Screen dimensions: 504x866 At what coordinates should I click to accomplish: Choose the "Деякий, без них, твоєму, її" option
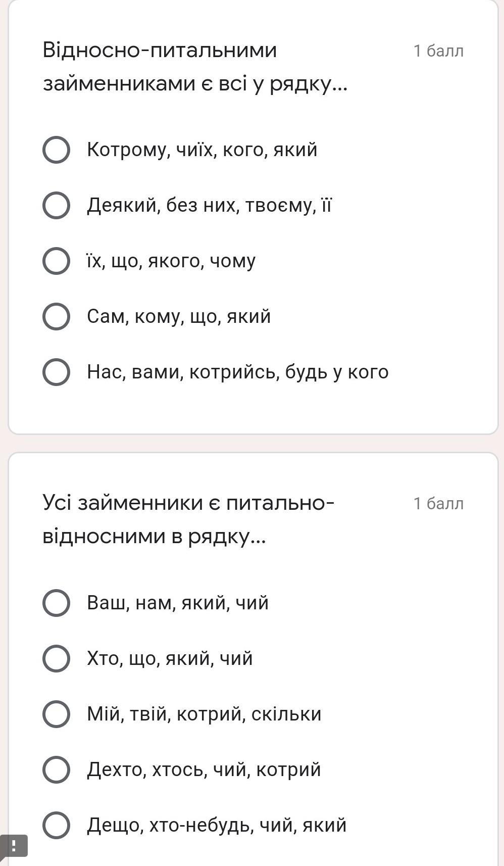56,205
